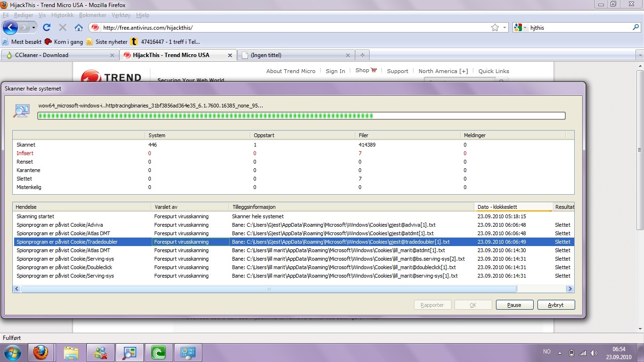The image size is (644, 362).
Task: Show hidden tray icons arrow
Action: coord(560,353)
